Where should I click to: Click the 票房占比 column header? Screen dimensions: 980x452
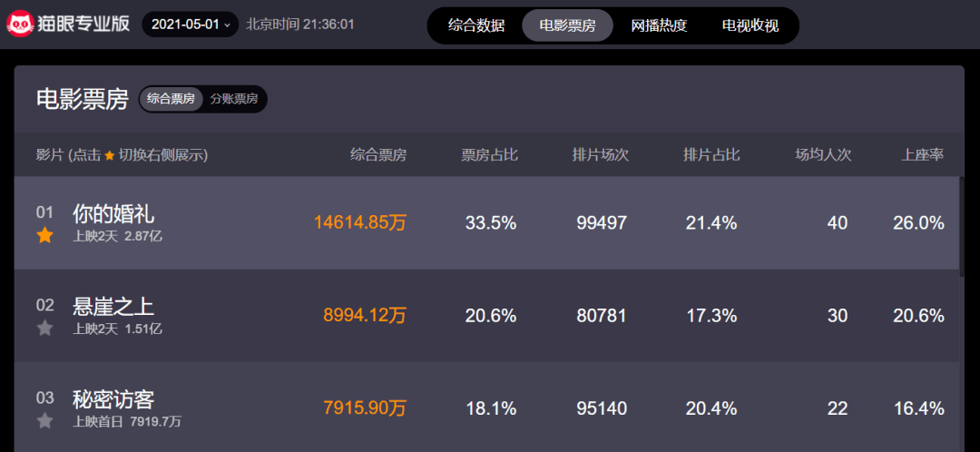(x=489, y=155)
